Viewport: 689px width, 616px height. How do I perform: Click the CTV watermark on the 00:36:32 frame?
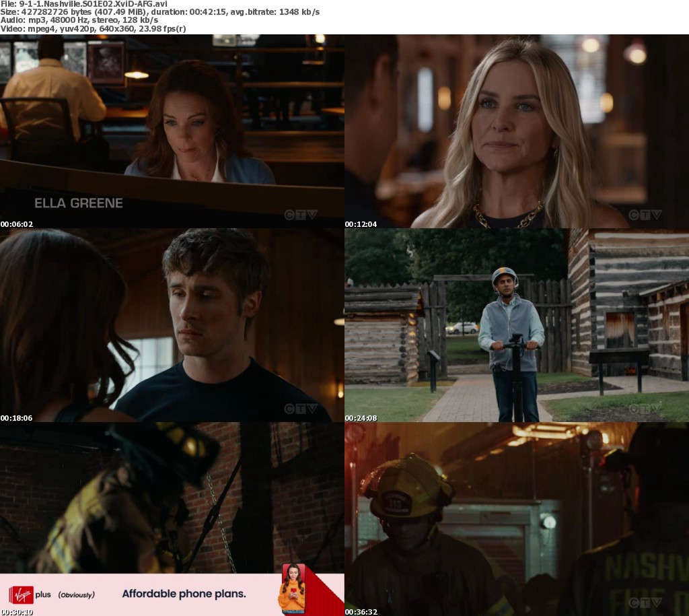[645, 603]
